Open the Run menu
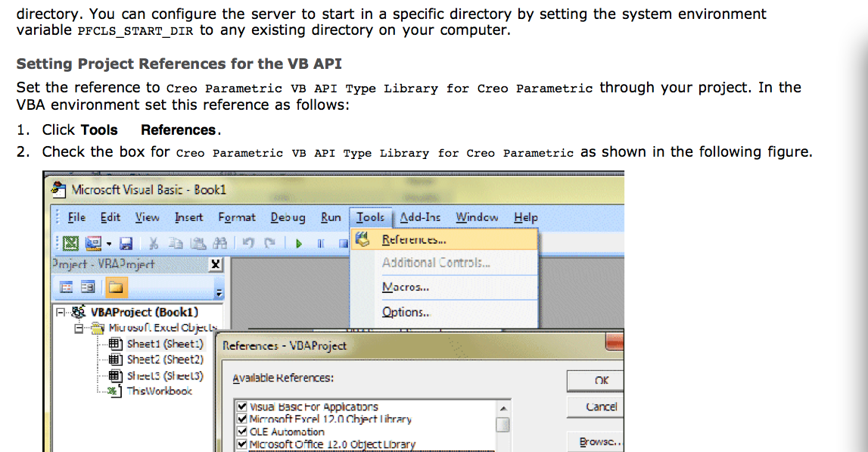Viewport: 868px width, 452px height. coord(331,217)
